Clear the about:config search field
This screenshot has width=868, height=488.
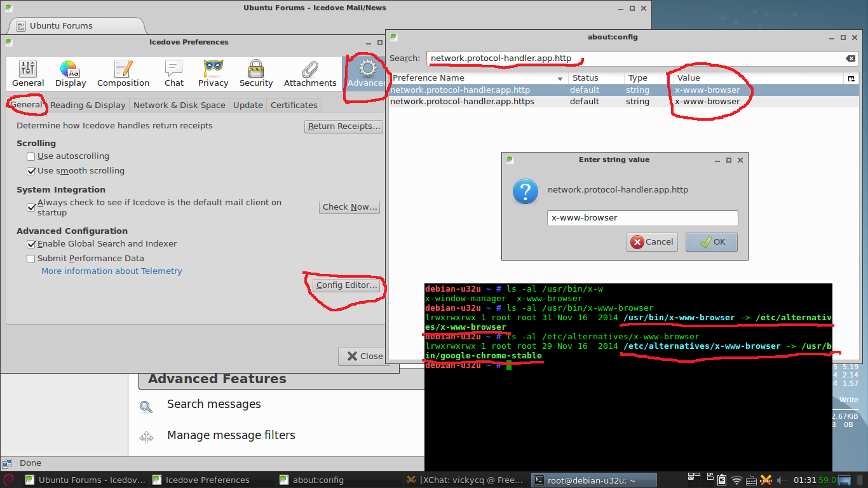pyautogui.click(x=850, y=58)
